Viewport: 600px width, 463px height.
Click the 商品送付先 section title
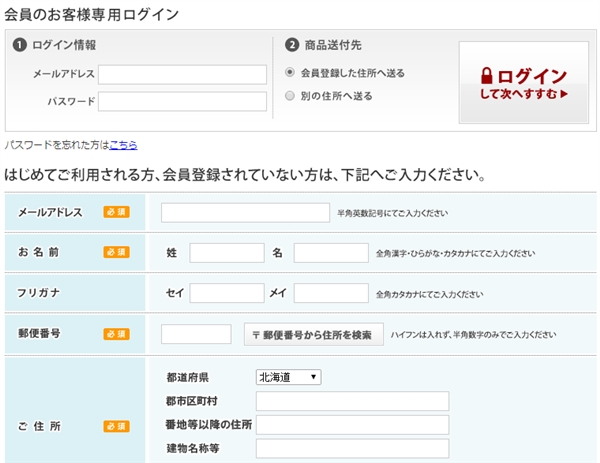tap(333, 45)
